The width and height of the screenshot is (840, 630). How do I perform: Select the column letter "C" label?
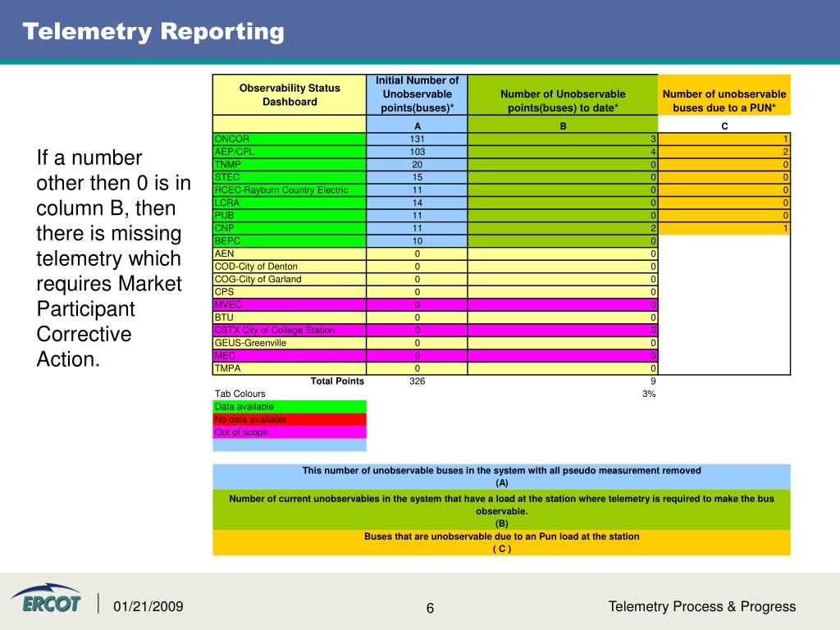[724, 126]
